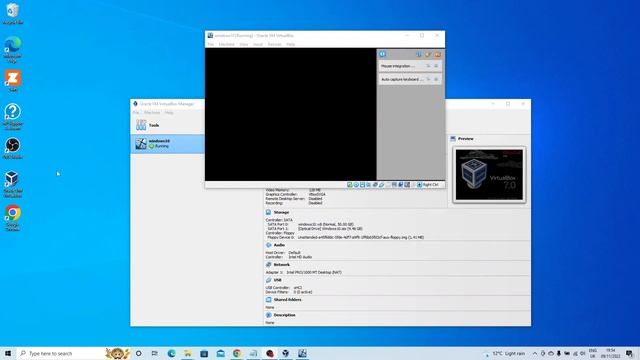Click Right Ctrl host key label
Image resolution: width=640 pixels, height=360 pixels.
(x=430, y=185)
